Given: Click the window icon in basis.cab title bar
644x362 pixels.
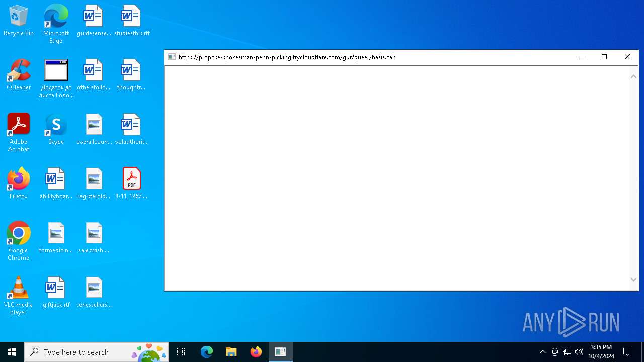Looking at the screenshot, I should click(x=172, y=57).
